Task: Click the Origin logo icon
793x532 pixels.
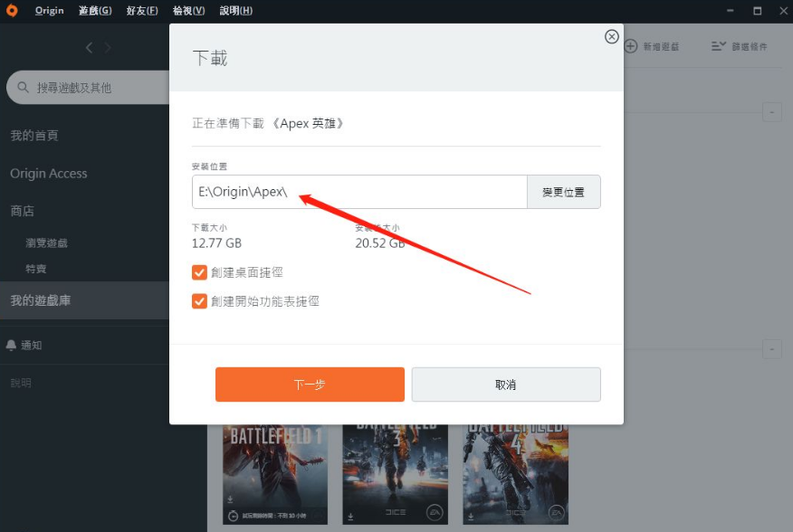Action: [x=12, y=11]
